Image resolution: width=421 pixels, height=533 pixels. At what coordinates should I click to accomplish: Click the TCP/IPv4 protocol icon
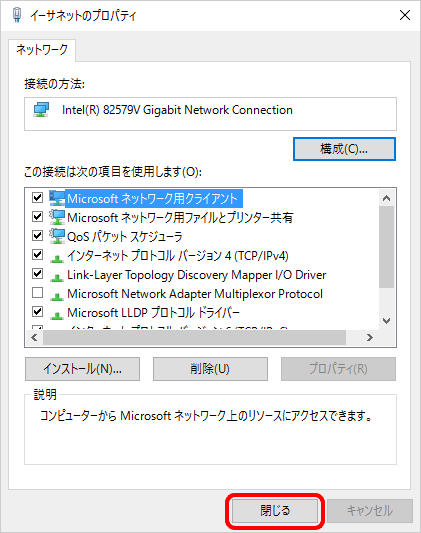pos(57,259)
